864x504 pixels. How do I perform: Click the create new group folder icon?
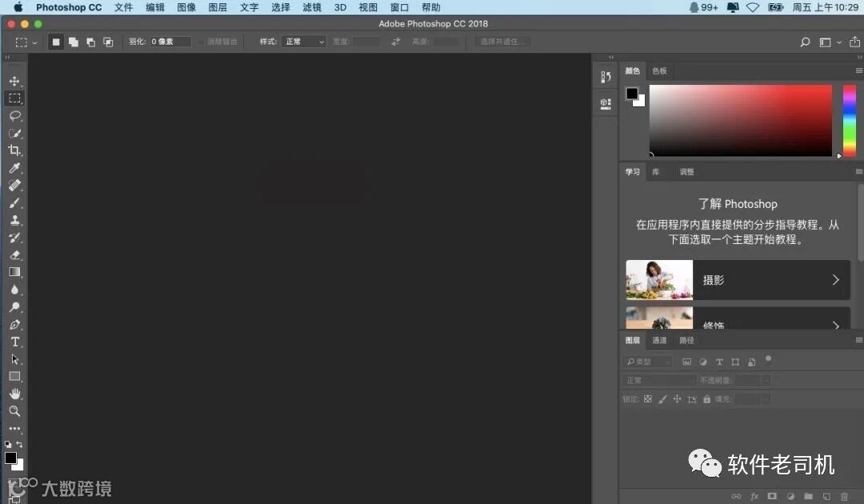(x=808, y=496)
